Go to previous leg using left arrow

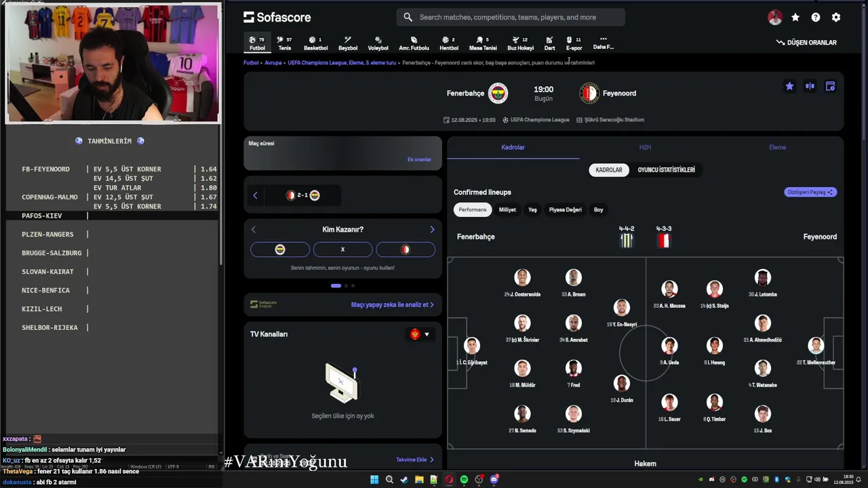click(255, 195)
